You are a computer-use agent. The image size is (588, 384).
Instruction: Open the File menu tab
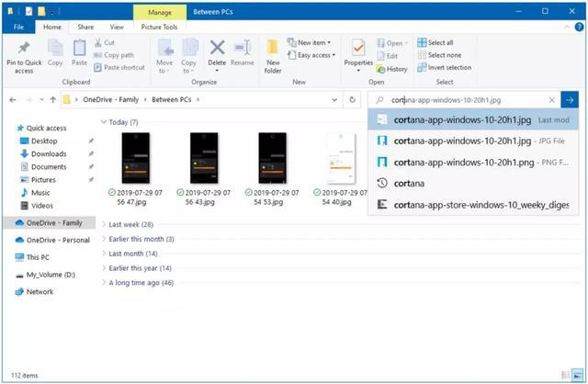[18, 27]
